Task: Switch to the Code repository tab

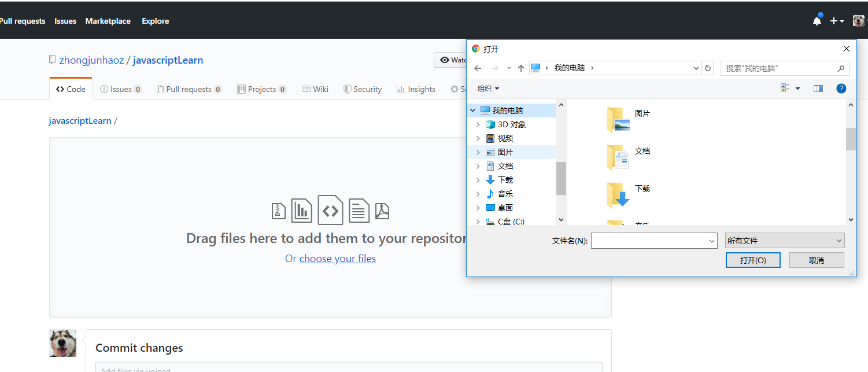Action: click(x=71, y=89)
